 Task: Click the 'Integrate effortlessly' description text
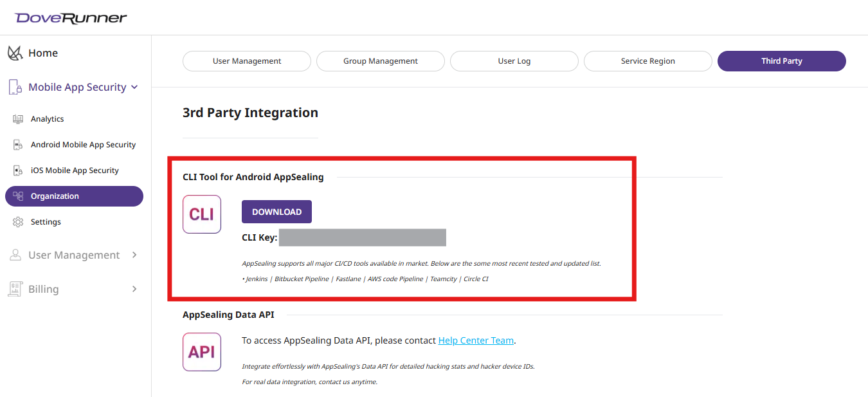pos(388,367)
